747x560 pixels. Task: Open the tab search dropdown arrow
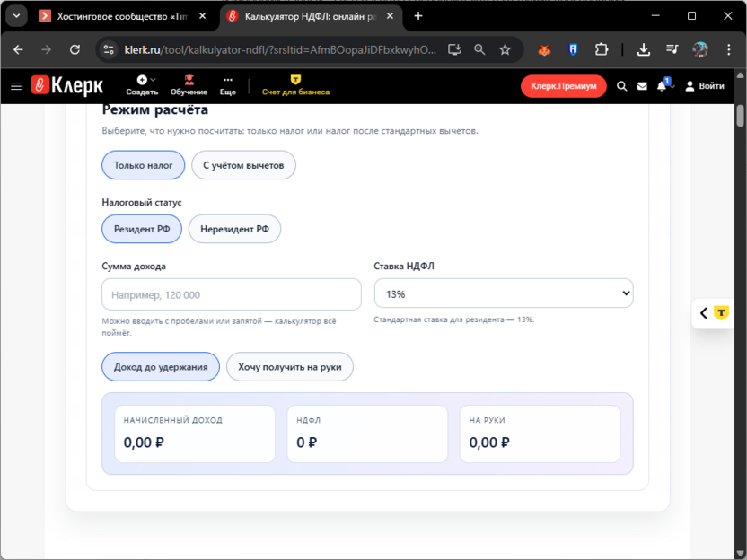(16, 16)
